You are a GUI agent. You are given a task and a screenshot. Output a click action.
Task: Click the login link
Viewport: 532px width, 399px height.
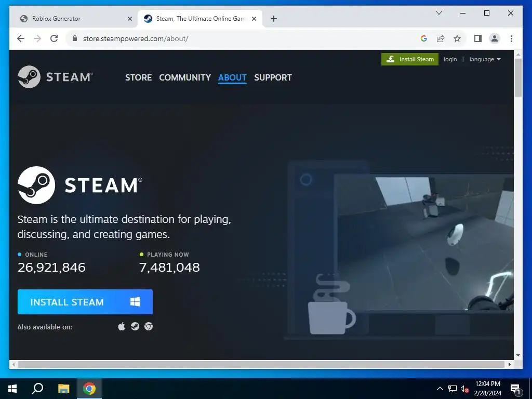[450, 59]
